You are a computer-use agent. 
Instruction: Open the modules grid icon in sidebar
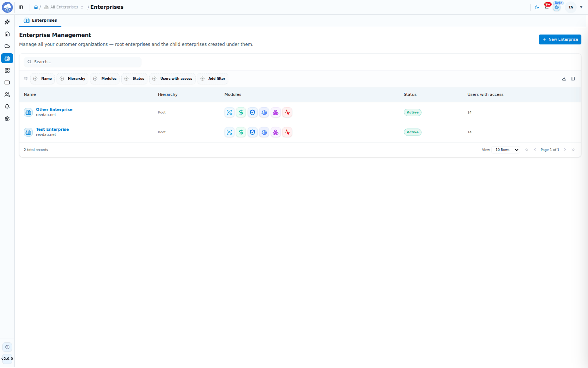7,71
